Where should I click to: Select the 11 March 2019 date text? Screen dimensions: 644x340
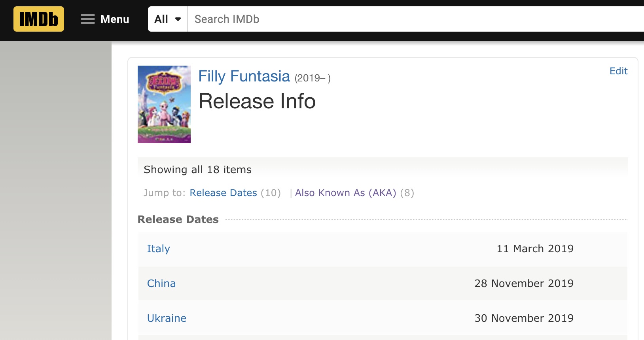click(535, 249)
